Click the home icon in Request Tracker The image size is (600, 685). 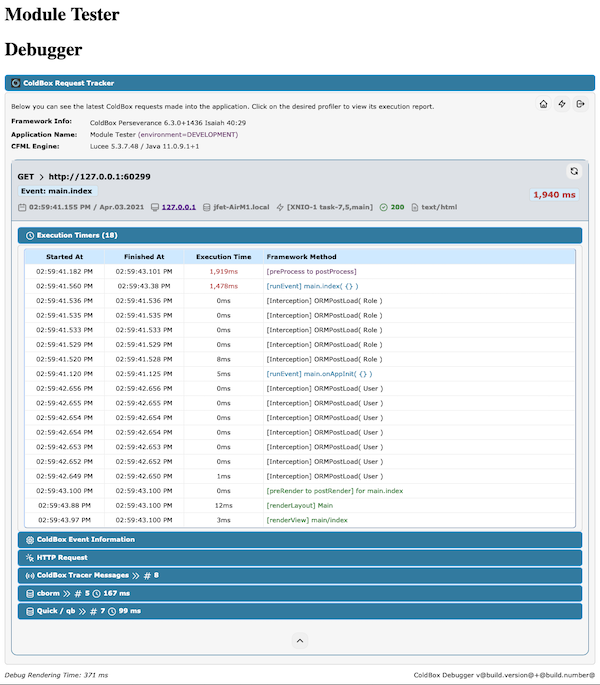pos(543,104)
